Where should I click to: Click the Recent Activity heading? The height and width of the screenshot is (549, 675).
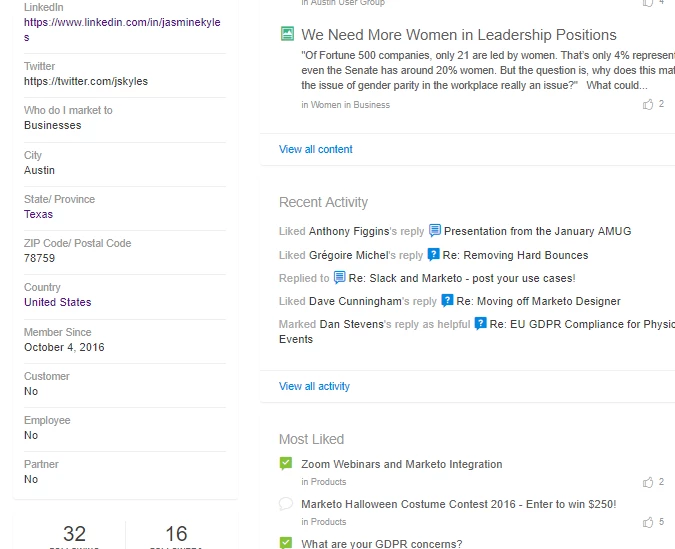[323, 202]
